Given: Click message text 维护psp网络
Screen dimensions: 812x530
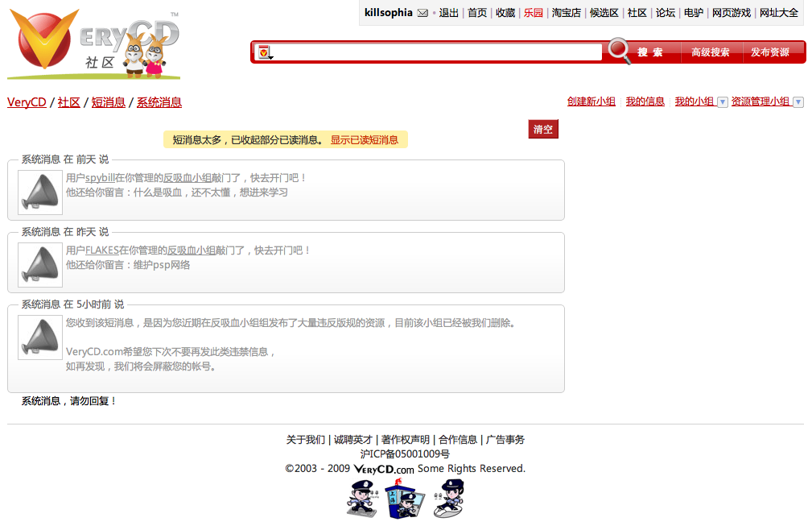Looking at the screenshot, I should click(x=162, y=265).
